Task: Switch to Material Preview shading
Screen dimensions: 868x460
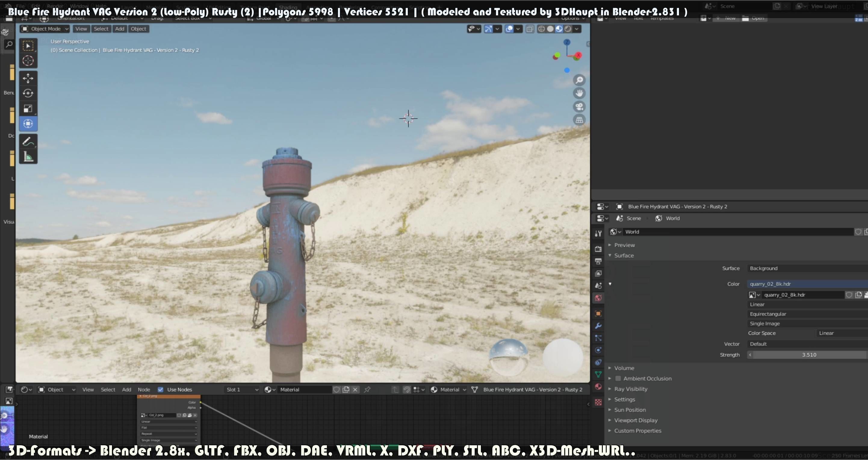Action: click(x=559, y=29)
